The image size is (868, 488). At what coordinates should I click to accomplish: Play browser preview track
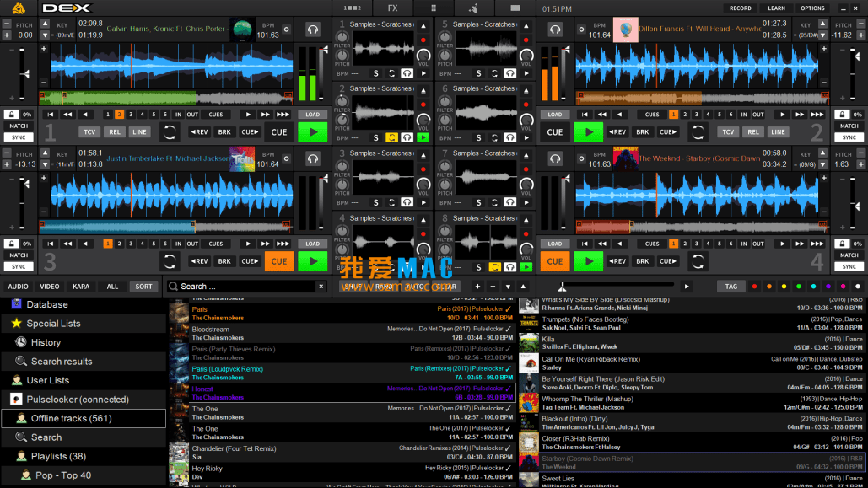point(687,287)
